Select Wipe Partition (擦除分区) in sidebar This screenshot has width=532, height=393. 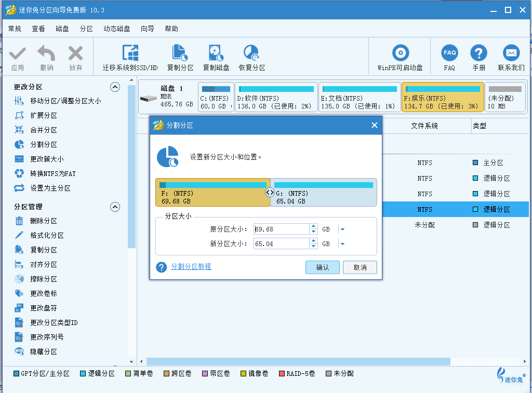[x=44, y=279]
